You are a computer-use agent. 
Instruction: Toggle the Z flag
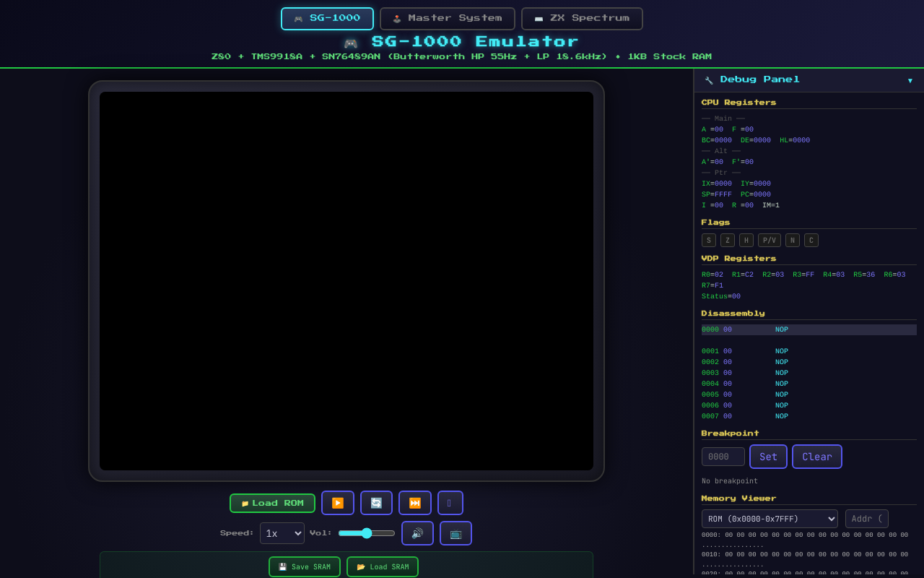pos(728,241)
